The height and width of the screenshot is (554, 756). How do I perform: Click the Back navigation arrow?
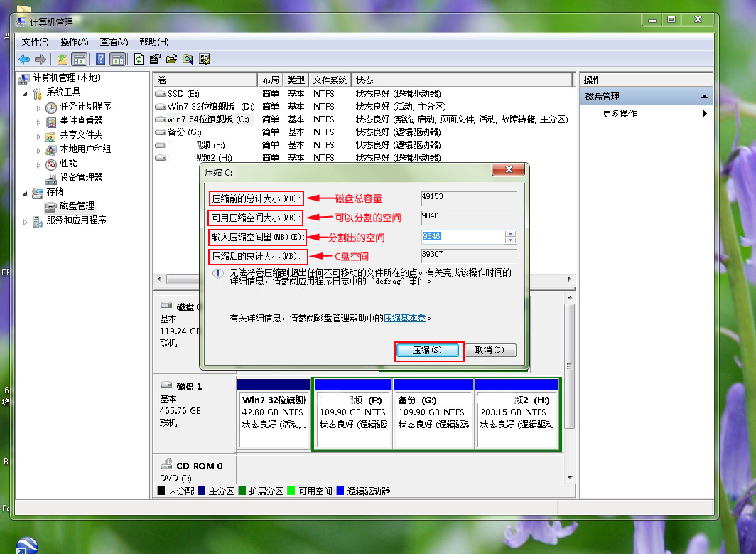tap(23, 59)
